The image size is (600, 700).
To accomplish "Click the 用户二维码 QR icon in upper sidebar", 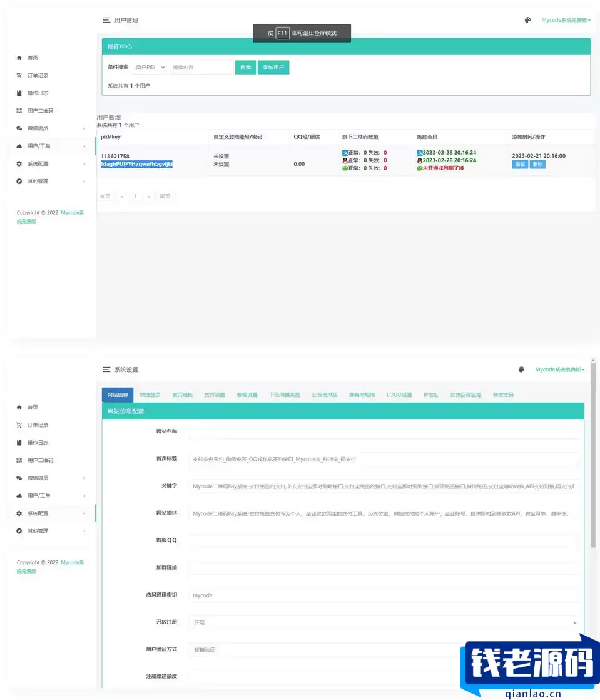I will (x=19, y=111).
